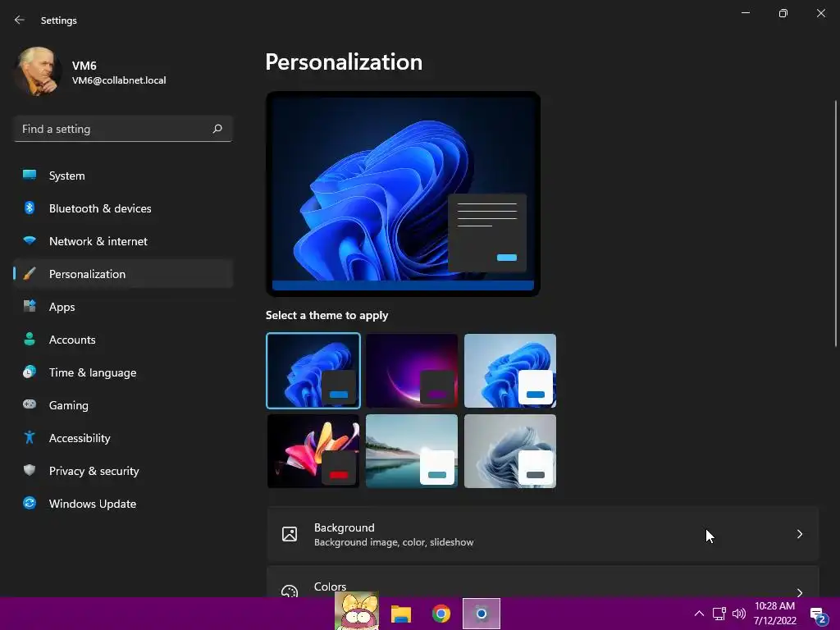Click the System monitor icon in sidebar
This screenshot has width=840, height=630.
coord(30,176)
